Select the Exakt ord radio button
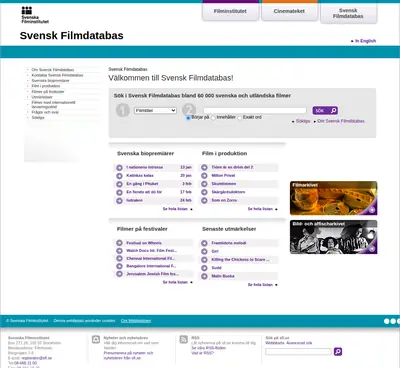Viewport: 400px width, 368px height. tap(239, 118)
